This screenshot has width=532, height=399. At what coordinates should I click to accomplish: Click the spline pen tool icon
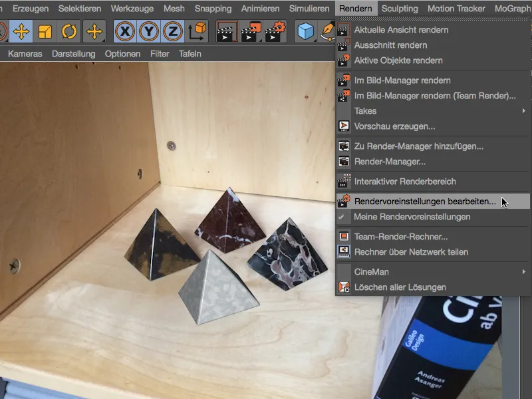[328, 31]
